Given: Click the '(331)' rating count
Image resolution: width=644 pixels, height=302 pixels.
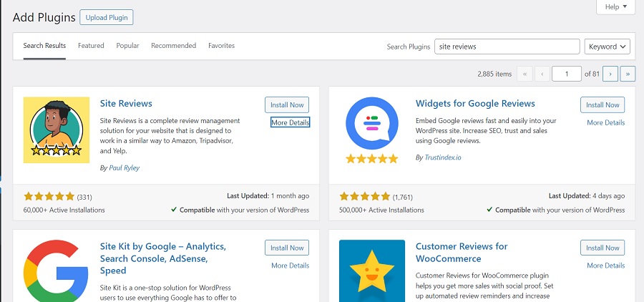Looking at the screenshot, I should (84, 197).
